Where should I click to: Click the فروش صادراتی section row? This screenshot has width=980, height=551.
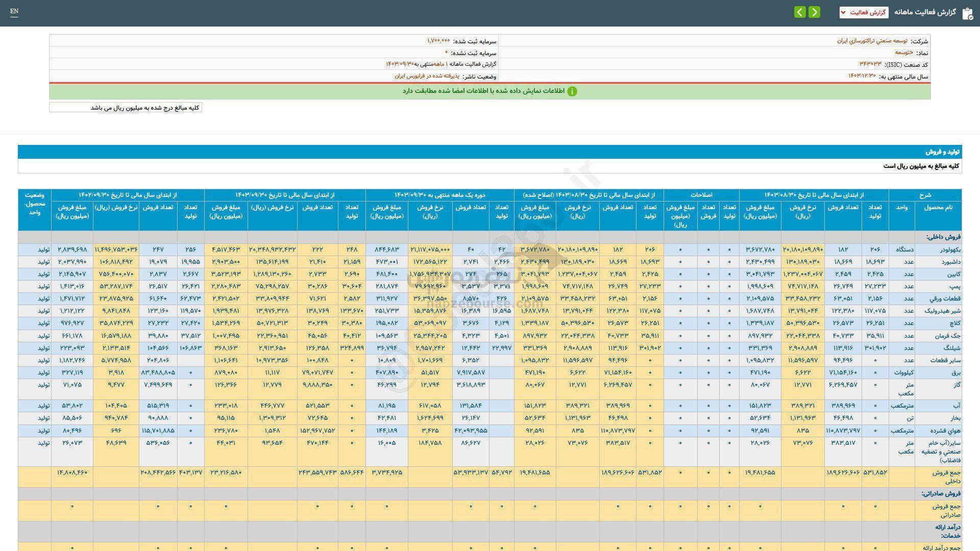(941, 494)
